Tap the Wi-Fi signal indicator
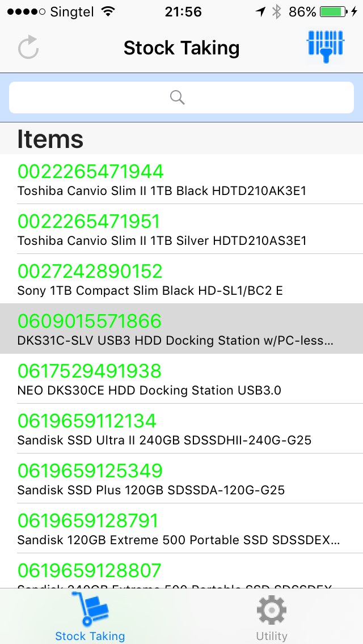The height and width of the screenshot is (644, 363). [107, 12]
